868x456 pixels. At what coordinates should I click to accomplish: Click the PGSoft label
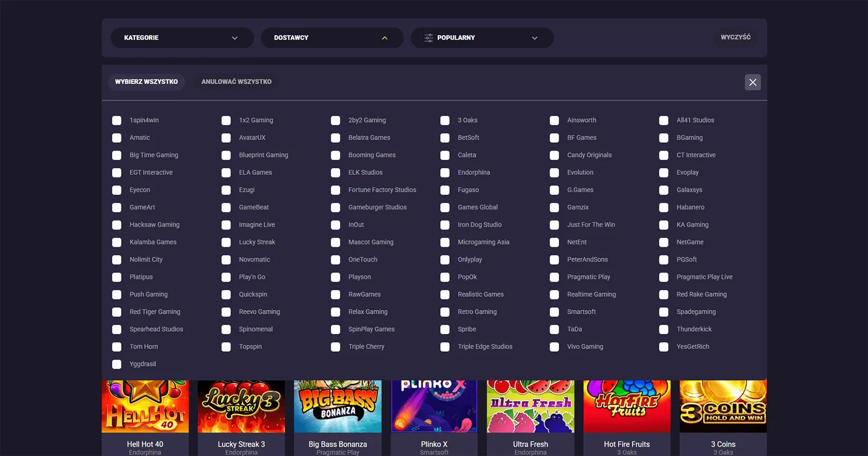click(x=687, y=259)
